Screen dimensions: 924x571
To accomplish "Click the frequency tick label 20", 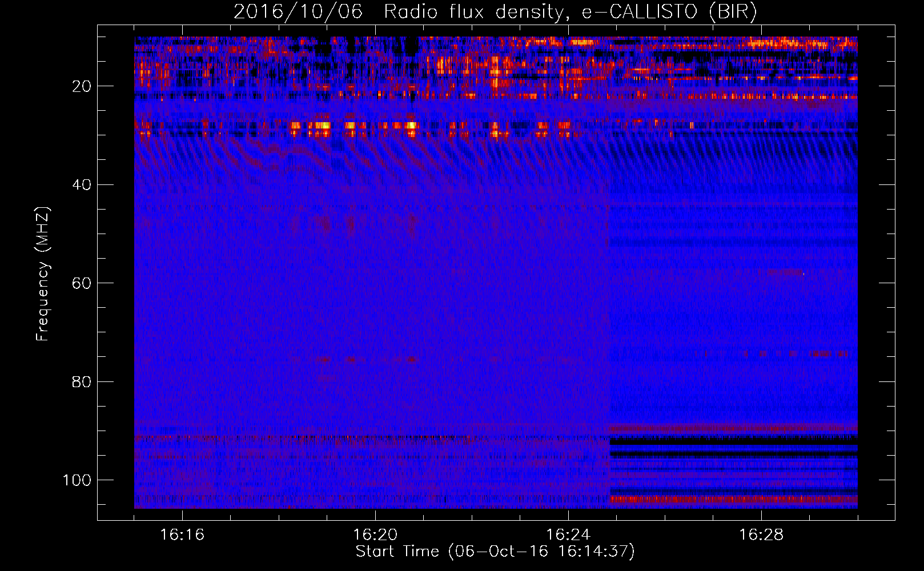I will (x=82, y=86).
